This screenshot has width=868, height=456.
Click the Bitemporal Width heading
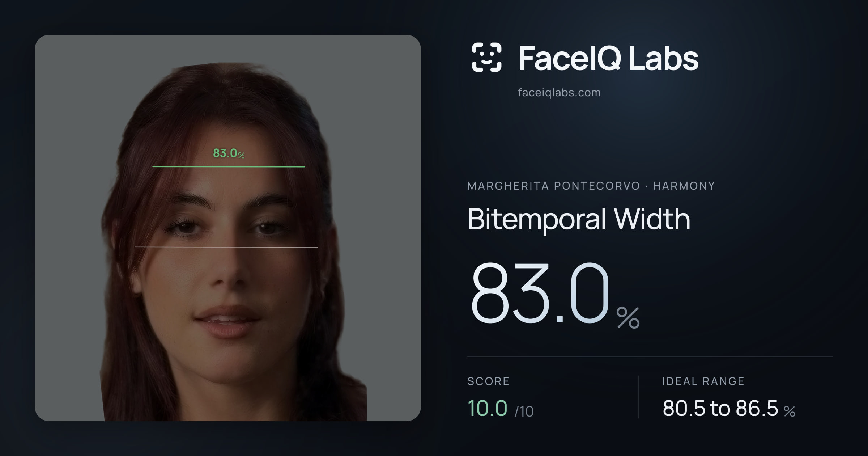[x=579, y=219]
